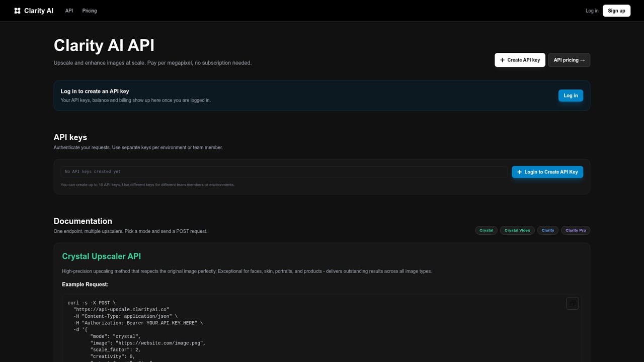Click the blue Log in banner button
The width and height of the screenshot is (644, 362).
[x=571, y=96]
